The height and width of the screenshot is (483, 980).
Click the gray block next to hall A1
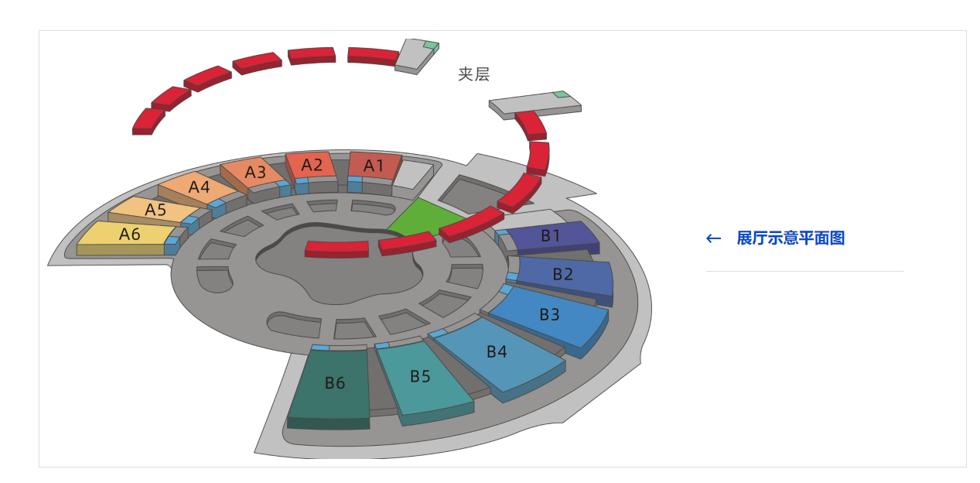[412, 176]
